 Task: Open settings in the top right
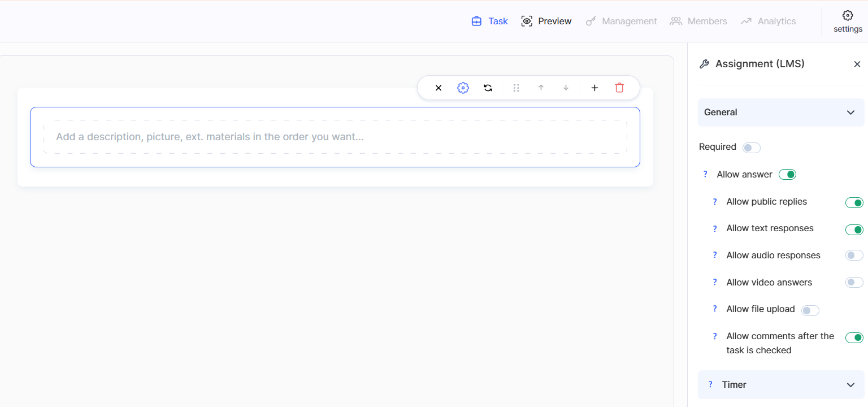pyautogui.click(x=848, y=21)
